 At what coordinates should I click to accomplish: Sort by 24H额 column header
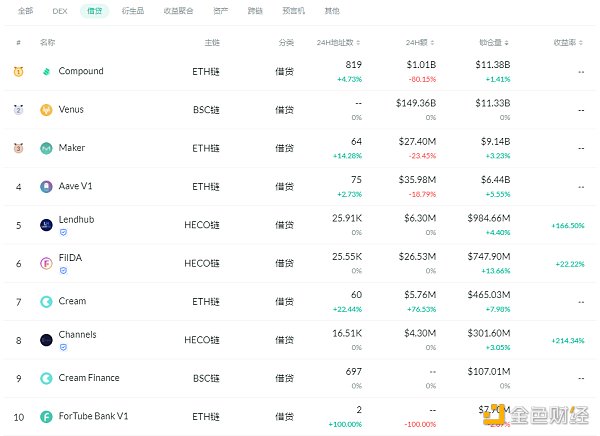click(420, 43)
